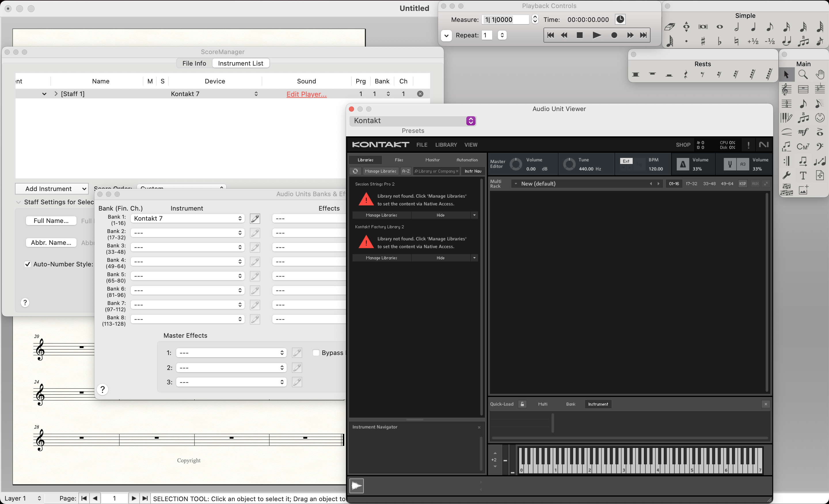Select the Hand Grabber tool
The image size is (829, 504).
[820, 75]
